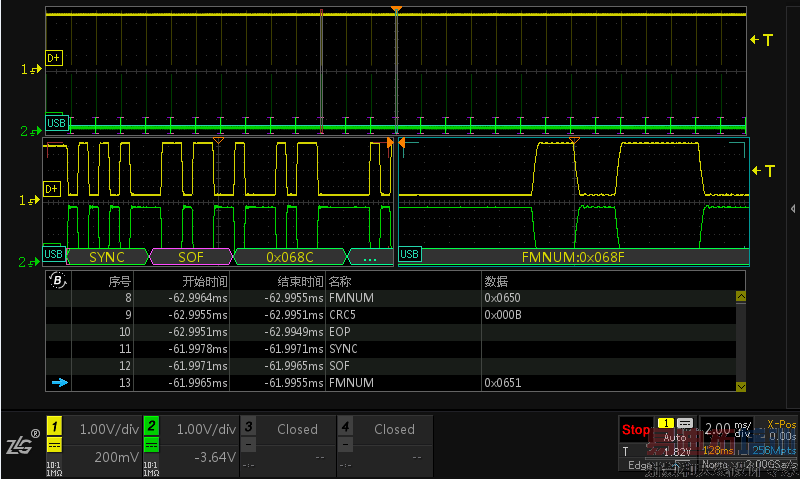Click channel 4 Closed label
This screenshot has width=800, height=479.
coord(394,430)
